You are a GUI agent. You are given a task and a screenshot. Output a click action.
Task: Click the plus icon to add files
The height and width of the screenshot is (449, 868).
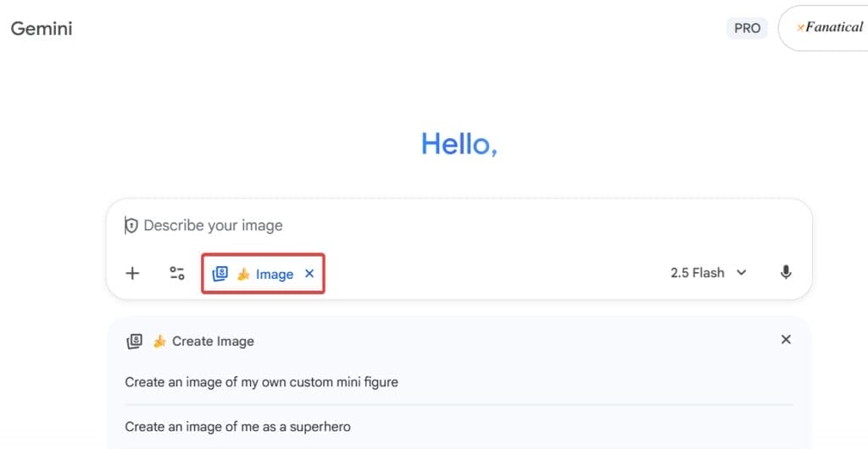click(132, 273)
